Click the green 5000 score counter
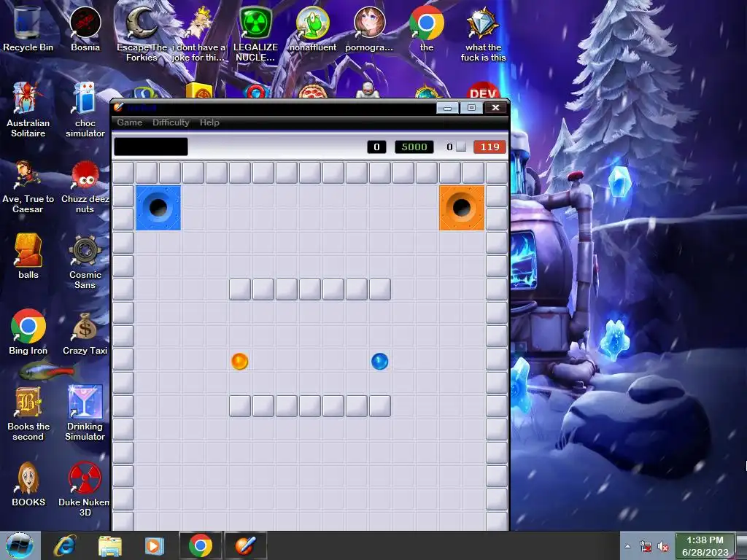This screenshot has width=747, height=560. (x=414, y=147)
